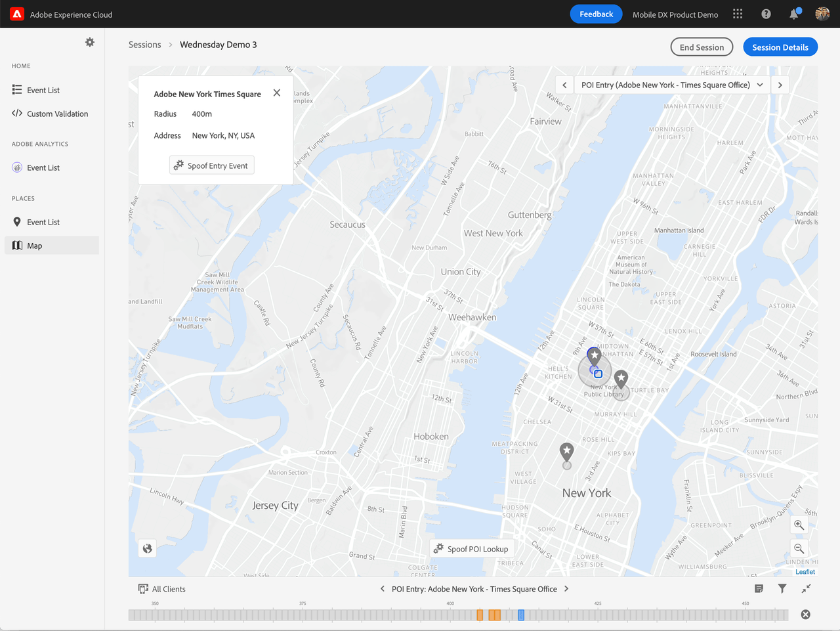Go to the Sessions breadcrumb
840x631 pixels.
pos(144,45)
